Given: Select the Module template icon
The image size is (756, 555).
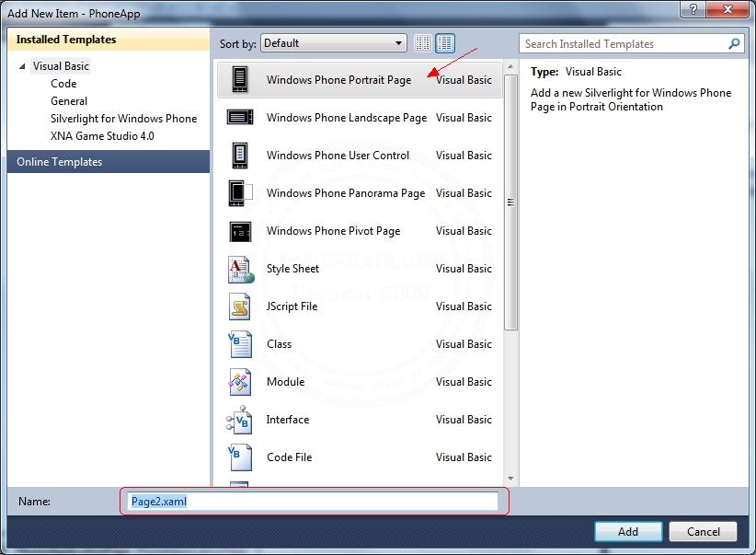Looking at the screenshot, I should pyautogui.click(x=240, y=382).
